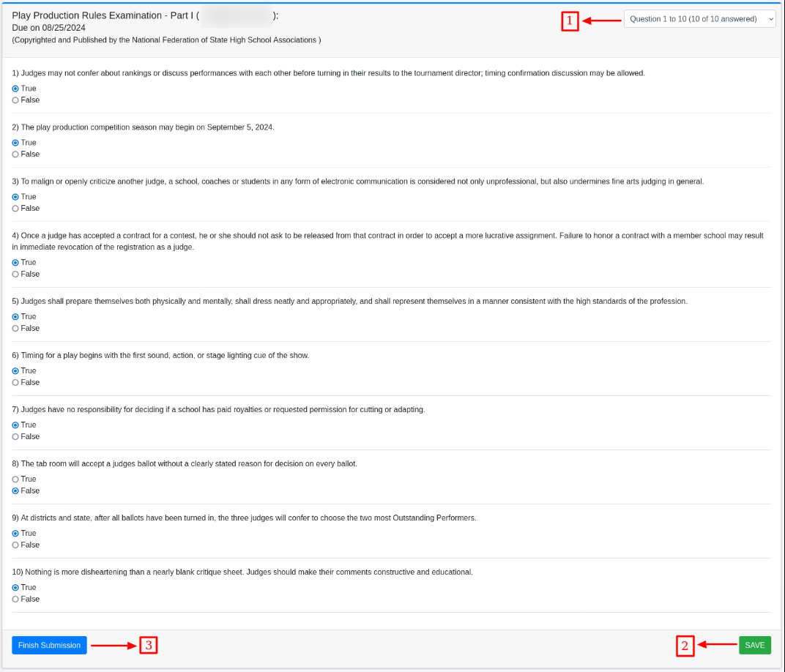Choose False for question 9 Outstanding Performers
Image resolution: width=785 pixels, height=672 pixels.
(15, 545)
